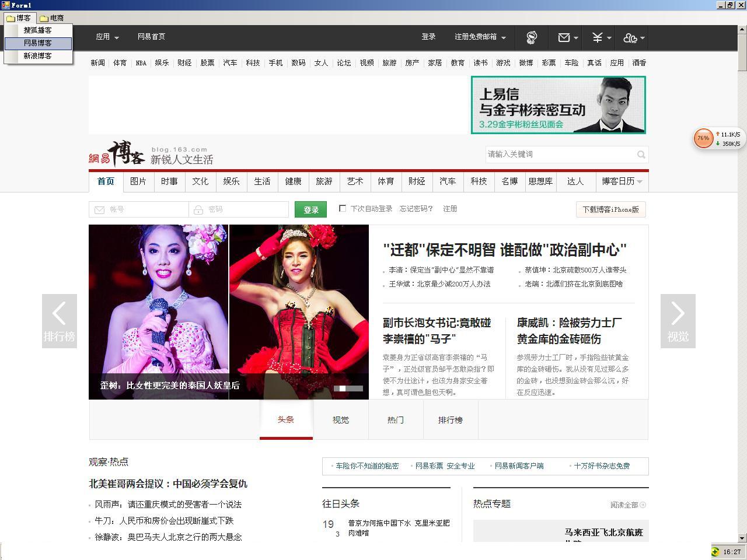Open the yen payment icon menu
This screenshot has height=560, width=747.
click(x=601, y=38)
